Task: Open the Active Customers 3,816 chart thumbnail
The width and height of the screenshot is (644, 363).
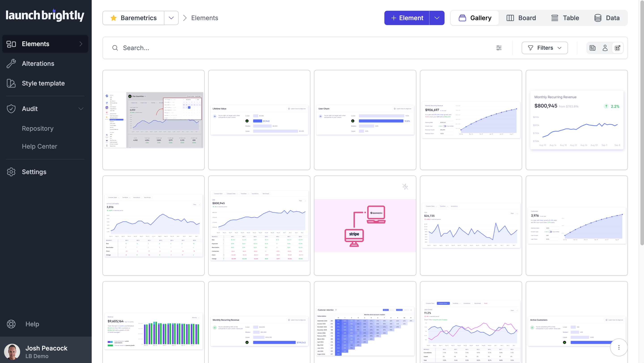Action: (153, 225)
